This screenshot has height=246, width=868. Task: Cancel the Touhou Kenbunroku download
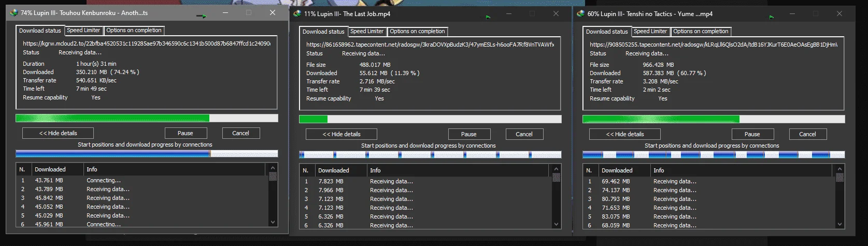tap(240, 133)
